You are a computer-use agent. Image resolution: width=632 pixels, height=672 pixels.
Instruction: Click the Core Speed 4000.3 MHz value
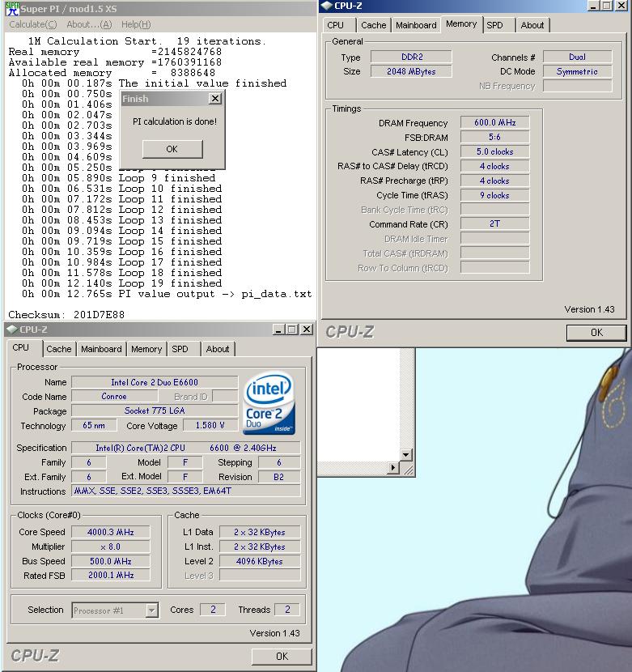111,532
